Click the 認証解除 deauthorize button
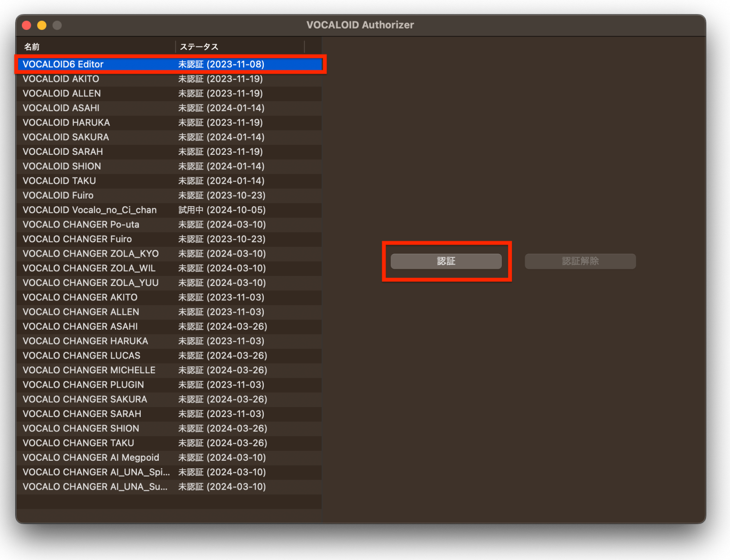 pos(580,261)
